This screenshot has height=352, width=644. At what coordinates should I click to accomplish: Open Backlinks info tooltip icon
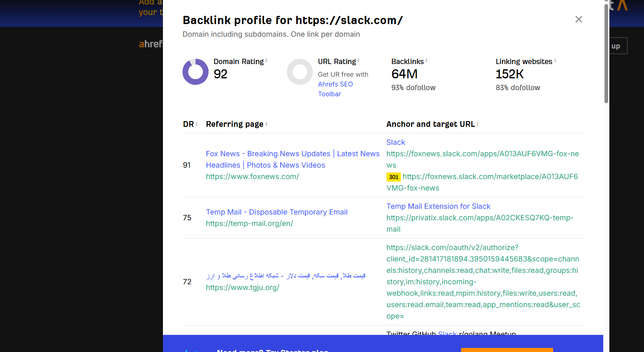coord(426,60)
